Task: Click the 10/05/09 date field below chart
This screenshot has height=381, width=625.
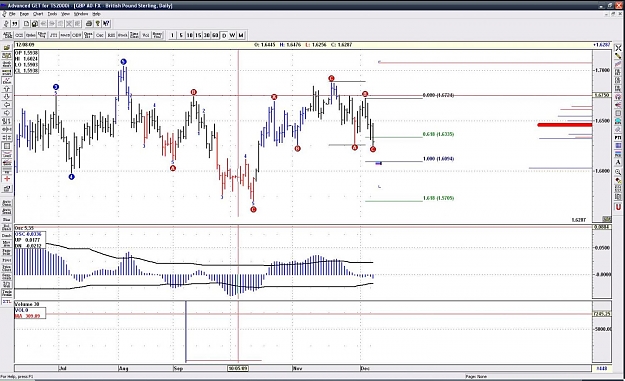Action: (238, 368)
